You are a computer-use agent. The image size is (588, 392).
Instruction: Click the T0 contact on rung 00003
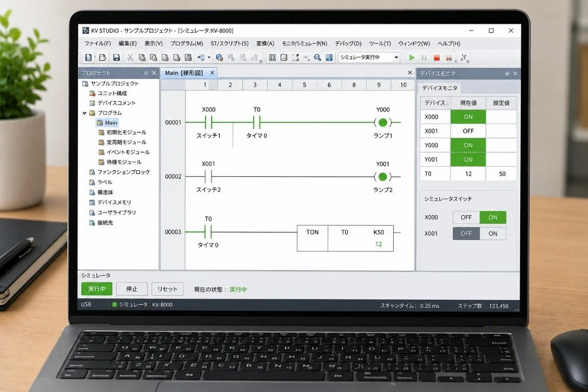[209, 232]
